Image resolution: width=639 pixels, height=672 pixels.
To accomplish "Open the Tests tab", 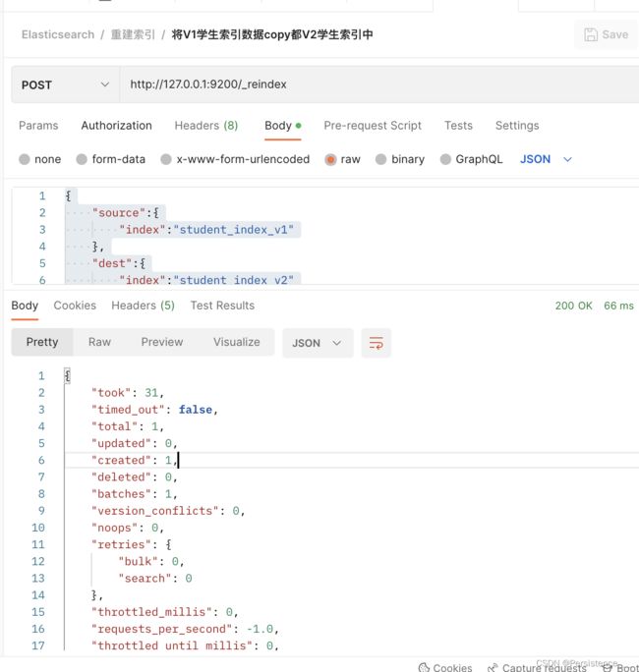I will [458, 126].
